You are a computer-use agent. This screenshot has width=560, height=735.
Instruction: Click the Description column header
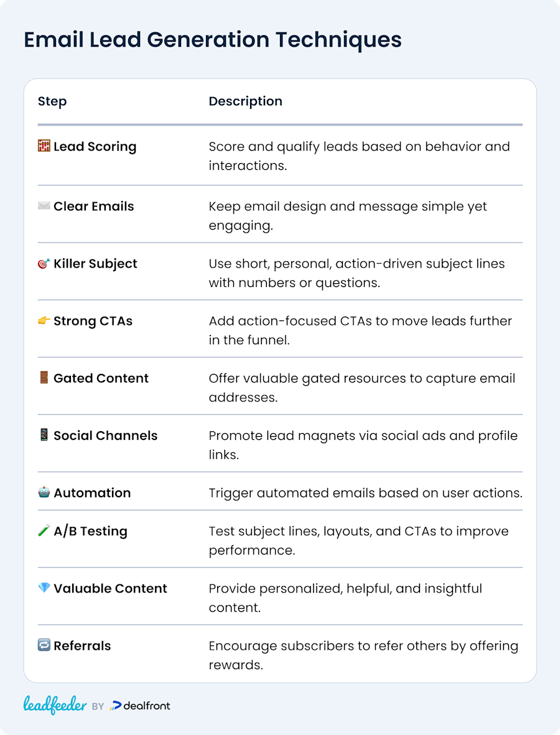click(x=246, y=101)
